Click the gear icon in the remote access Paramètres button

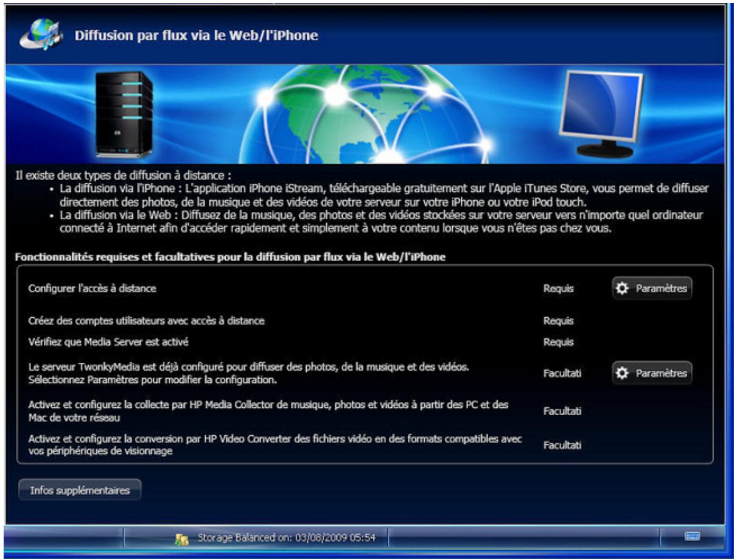click(x=623, y=289)
